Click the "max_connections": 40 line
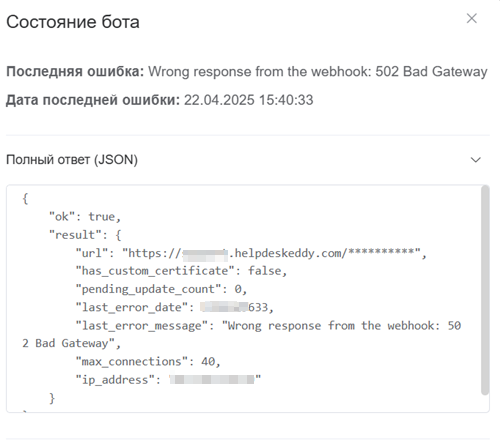This screenshot has width=500, height=445. [x=148, y=362]
